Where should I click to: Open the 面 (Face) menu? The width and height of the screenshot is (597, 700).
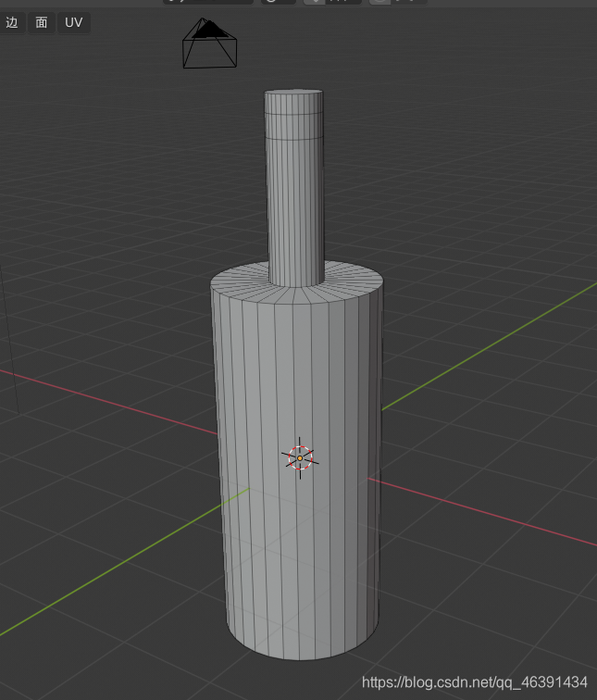42,22
